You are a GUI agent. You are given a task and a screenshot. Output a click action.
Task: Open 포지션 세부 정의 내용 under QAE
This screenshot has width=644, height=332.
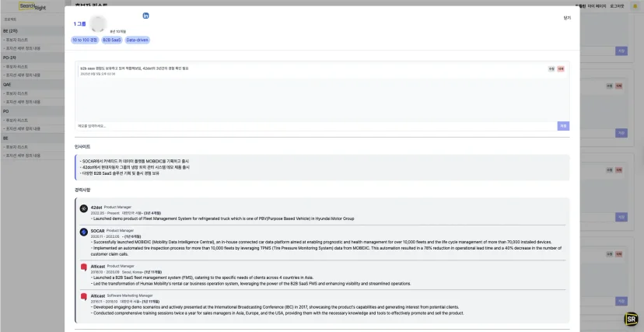pyautogui.click(x=22, y=102)
